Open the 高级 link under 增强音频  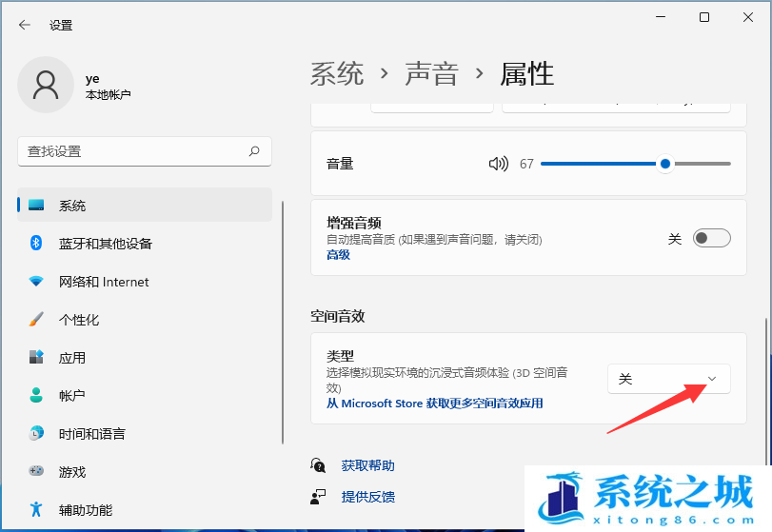pos(338,254)
